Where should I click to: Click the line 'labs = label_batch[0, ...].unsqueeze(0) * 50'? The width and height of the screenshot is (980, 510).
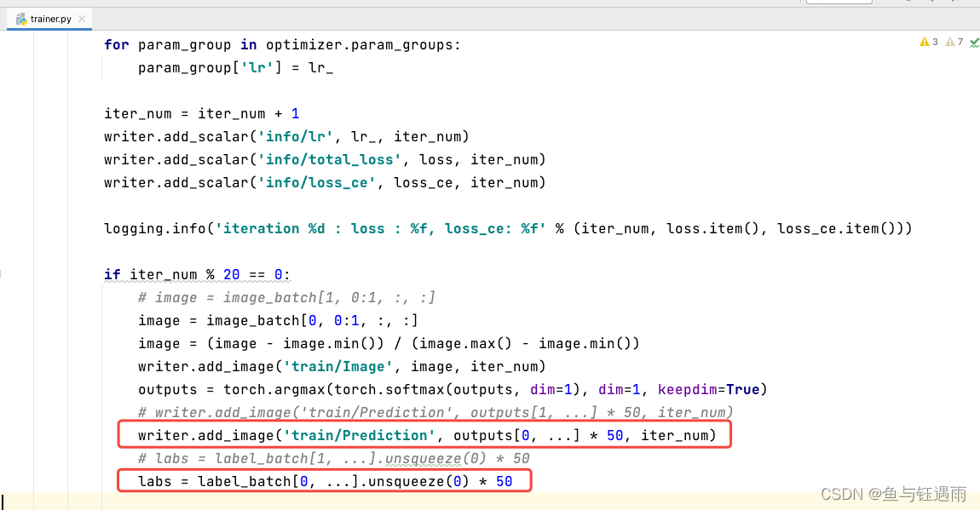pos(325,482)
